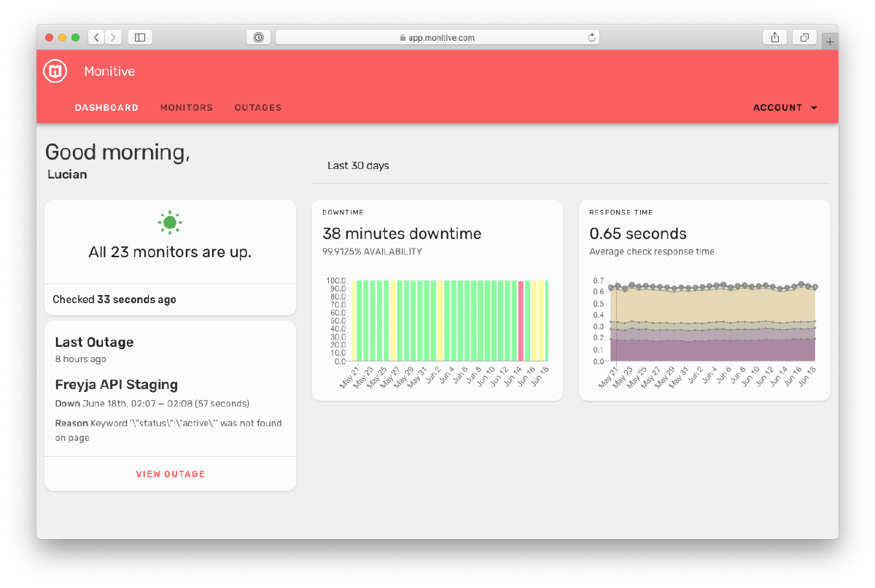Viewport: 875px width, 588px height.
Task: Select the DASHBOARD tab
Action: 106,107
